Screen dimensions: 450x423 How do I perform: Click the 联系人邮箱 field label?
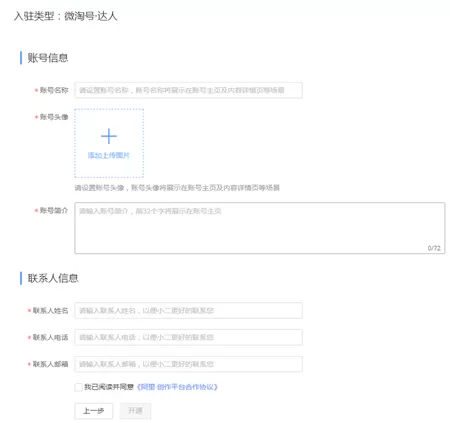click(x=50, y=364)
